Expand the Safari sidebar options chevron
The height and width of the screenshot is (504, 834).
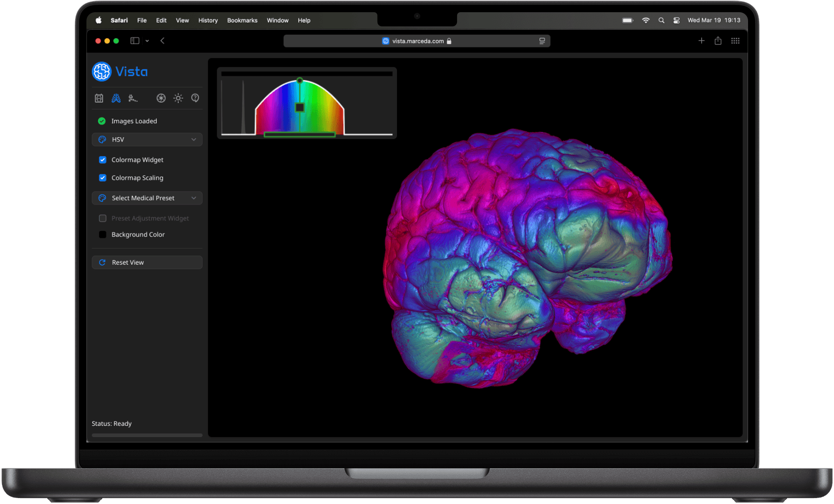[x=147, y=41]
